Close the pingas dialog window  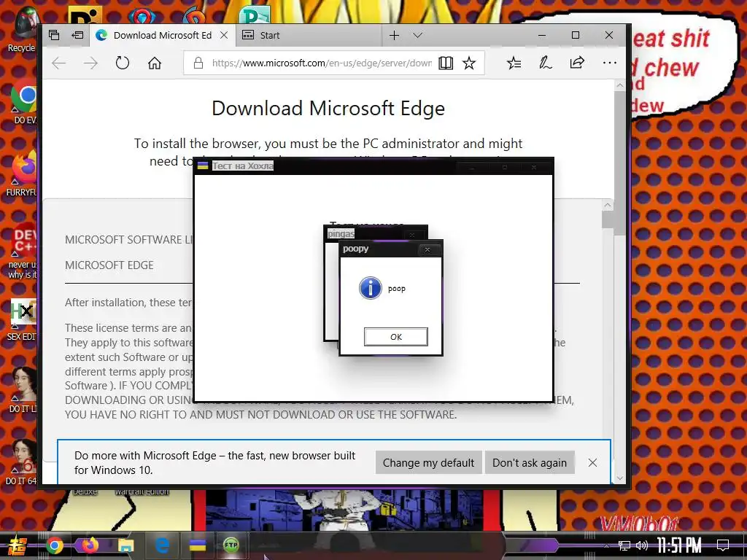(x=412, y=235)
